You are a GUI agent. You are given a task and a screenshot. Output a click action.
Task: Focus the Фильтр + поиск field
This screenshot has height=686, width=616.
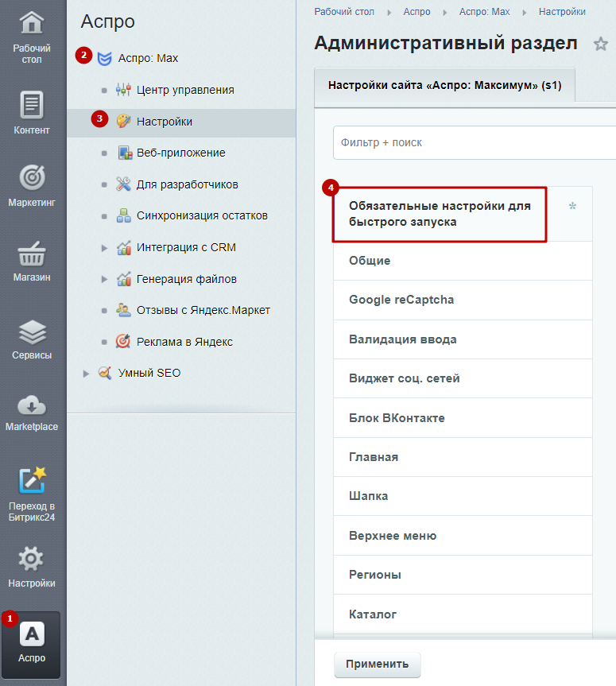point(475,142)
